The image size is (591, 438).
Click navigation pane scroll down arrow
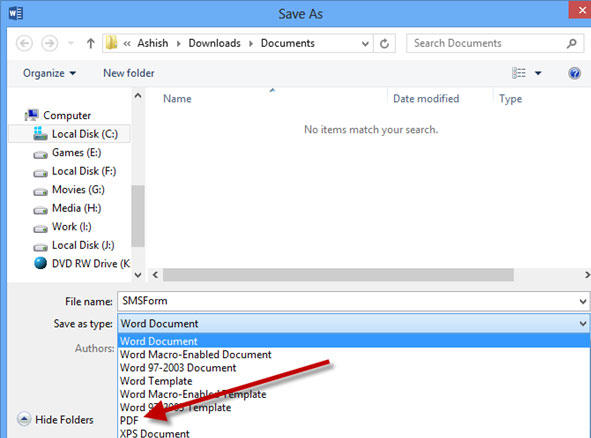point(138,275)
